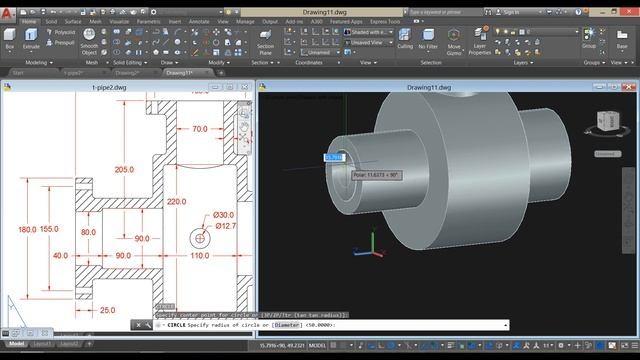
Task: Click the Unnamed UCS dropdown
Action: coord(320,52)
